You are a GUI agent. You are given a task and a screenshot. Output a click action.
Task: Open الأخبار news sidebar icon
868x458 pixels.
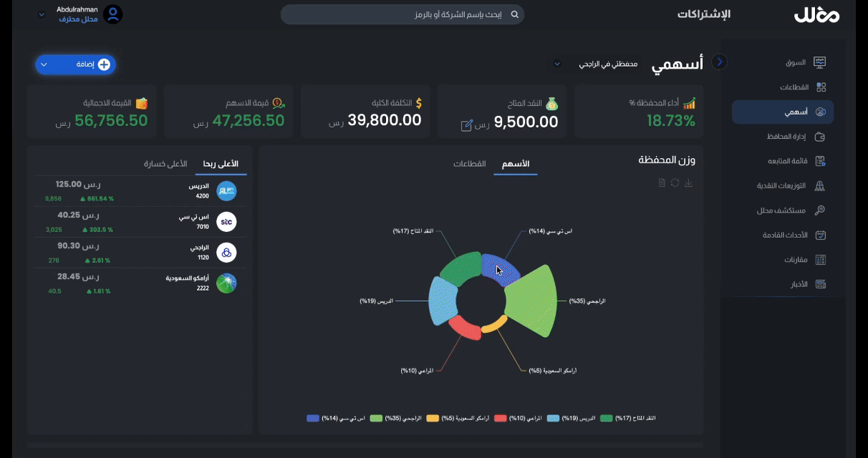click(x=821, y=284)
